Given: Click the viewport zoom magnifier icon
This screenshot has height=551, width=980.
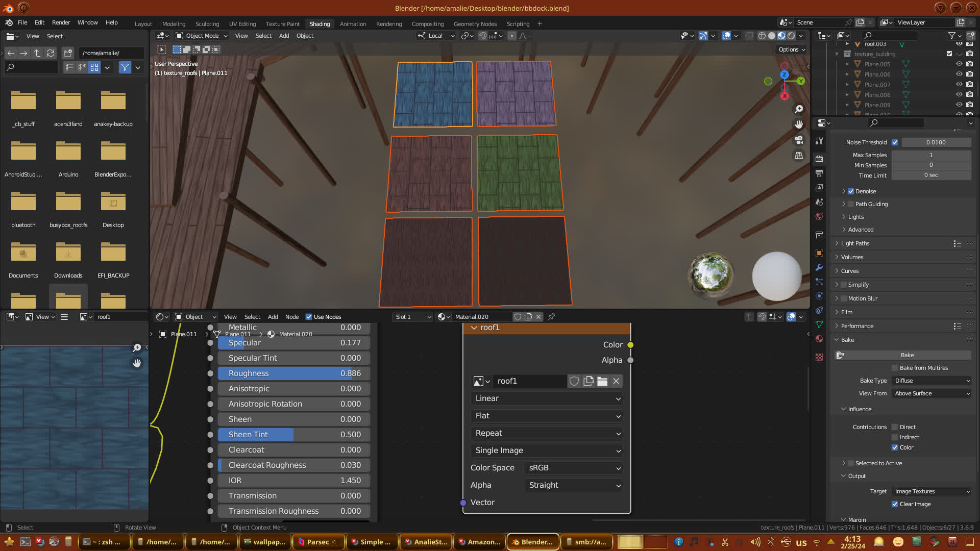Looking at the screenshot, I should point(799,109).
